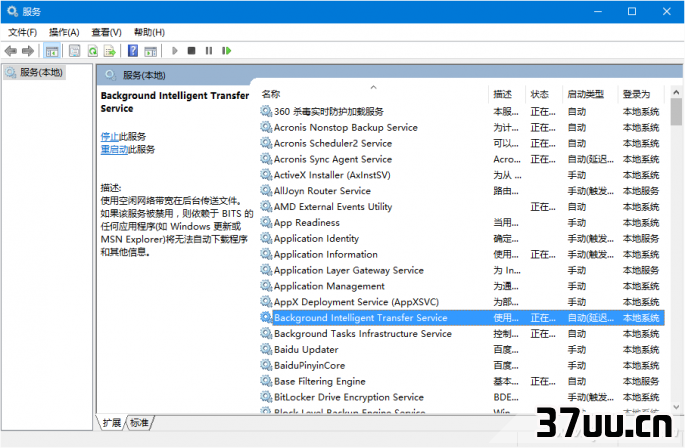Minimize the Services window
The width and height of the screenshot is (685, 448).
pyautogui.click(x=598, y=11)
